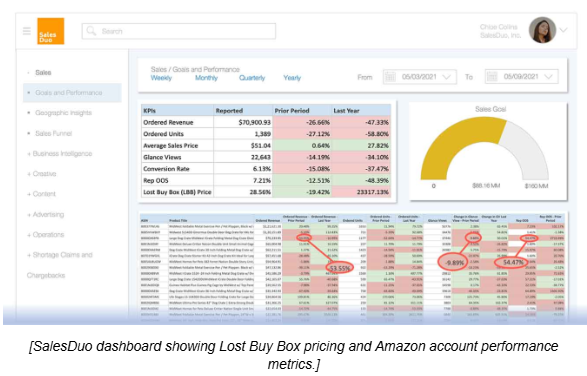Open the From date 05/03/2021 dropdown

[420, 77]
